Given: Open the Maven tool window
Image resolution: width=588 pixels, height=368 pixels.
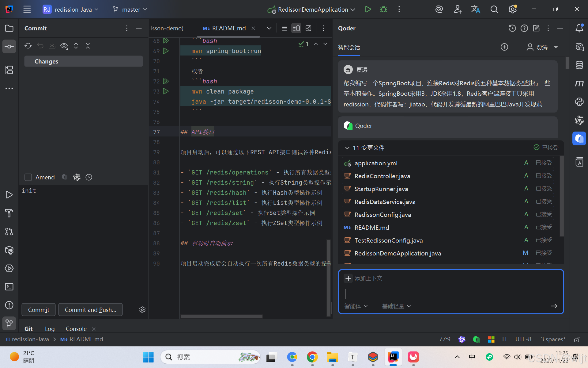Looking at the screenshot, I should click(x=579, y=83).
